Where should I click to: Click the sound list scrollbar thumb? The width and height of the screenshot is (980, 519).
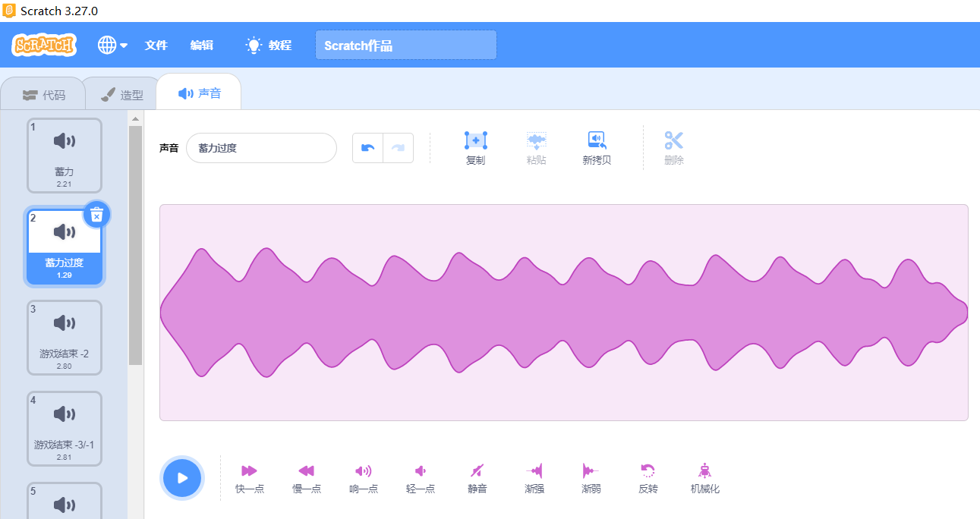coord(136,245)
